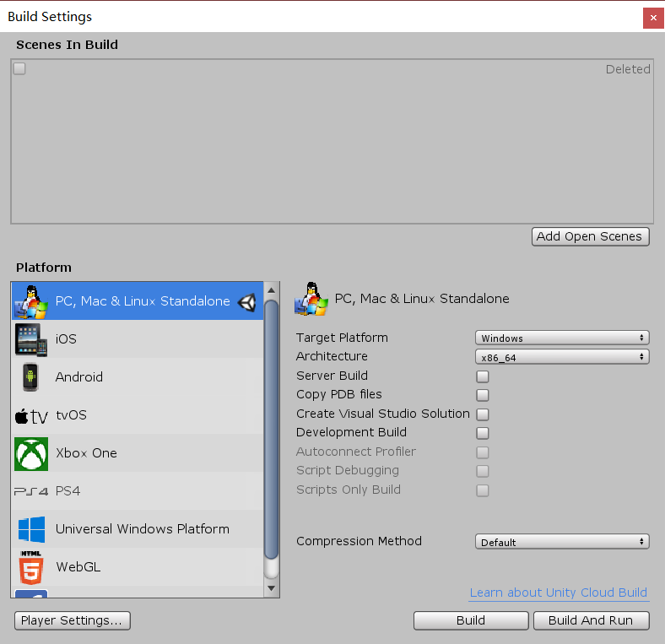Image resolution: width=665 pixels, height=644 pixels.
Task: Click Add Open Scenes button
Action: coord(591,236)
